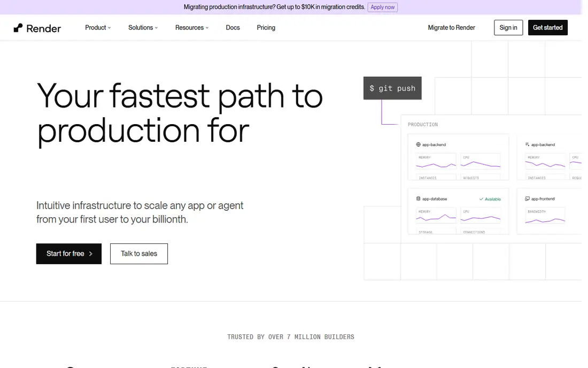The height and width of the screenshot is (368, 588).
Task: Click the 'Your fastest path to' headline
Action: point(180,96)
